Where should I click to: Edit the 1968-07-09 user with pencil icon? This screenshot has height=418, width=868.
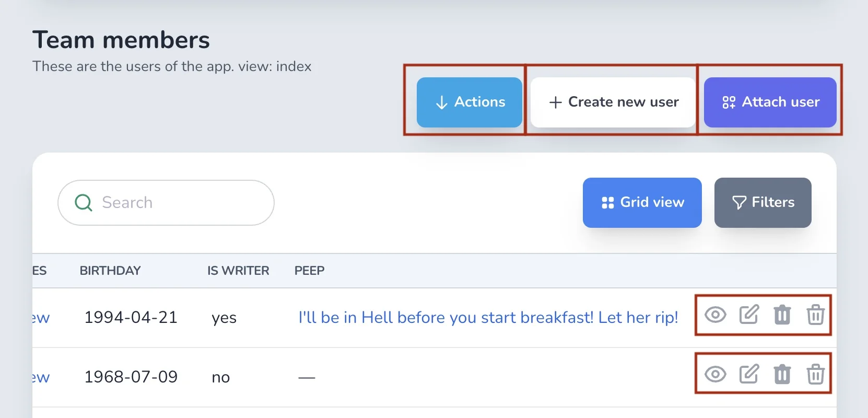[x=749, y=374]
